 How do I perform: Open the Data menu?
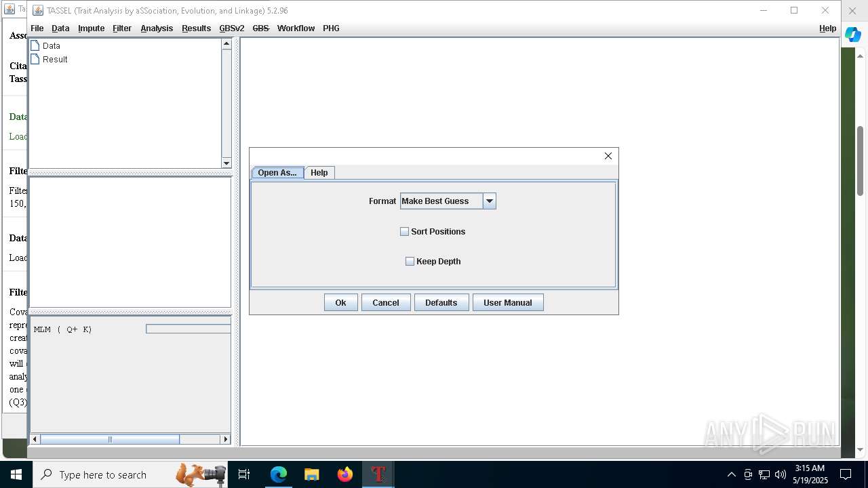(60, 28)
